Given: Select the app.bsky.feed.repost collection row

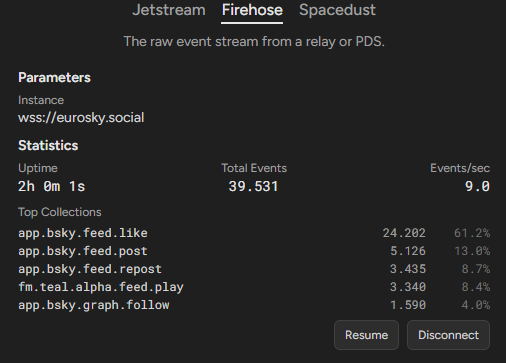Looking at the screenshot, I should pos(254,269).
